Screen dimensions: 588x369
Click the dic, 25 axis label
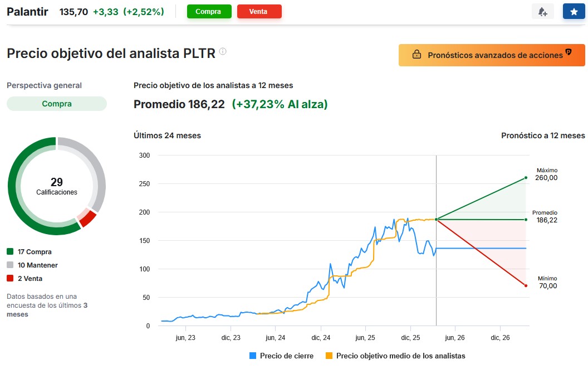point(411,337)
